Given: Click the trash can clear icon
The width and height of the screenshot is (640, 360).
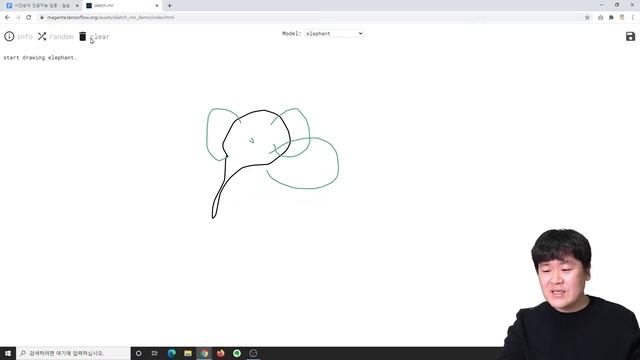Looking at the screenshot, I should coord(82,36).
